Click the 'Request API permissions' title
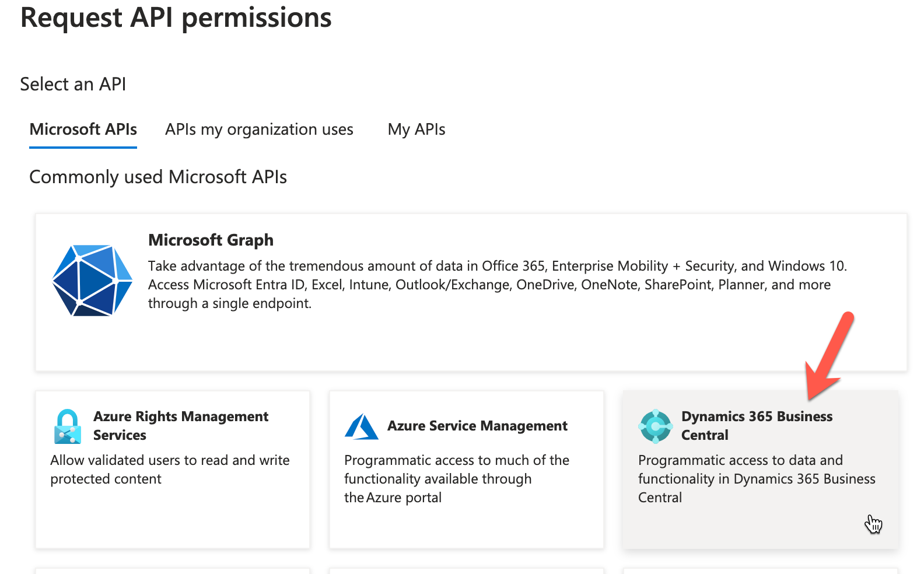This screenshot has width=924, height=574. point(176,17)
